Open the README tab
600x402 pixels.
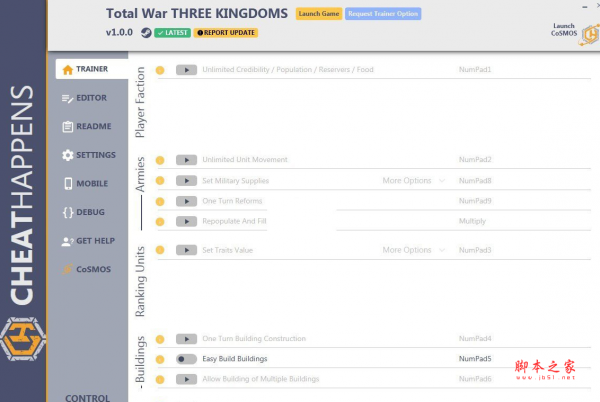pyautogui.click(x=86, y=126)
